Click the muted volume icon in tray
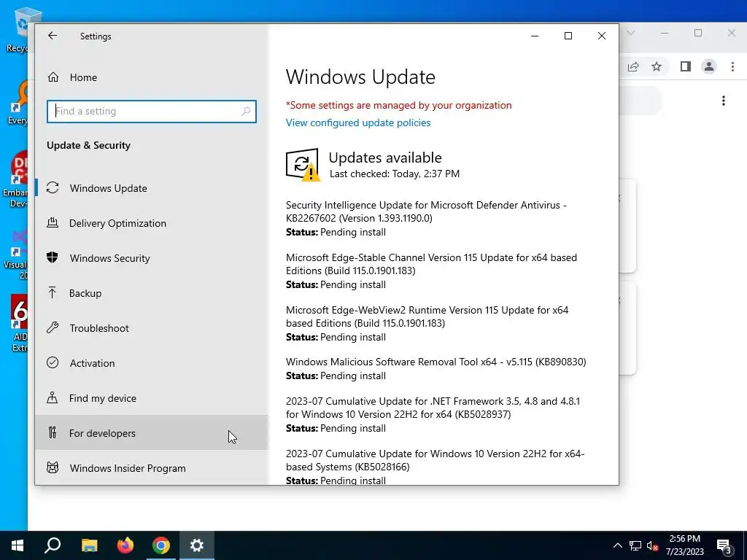Image resolution: width=747 pixels, height=560 pixels. click(652, 545)
